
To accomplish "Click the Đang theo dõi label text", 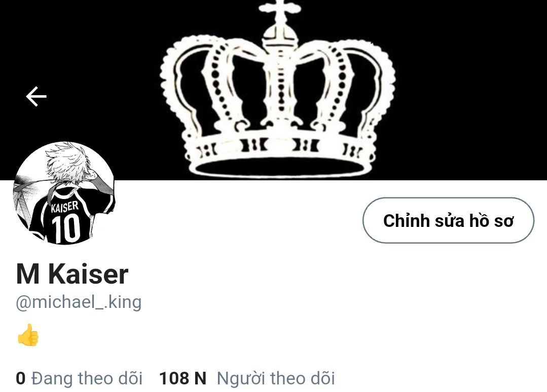I will 87,378.
